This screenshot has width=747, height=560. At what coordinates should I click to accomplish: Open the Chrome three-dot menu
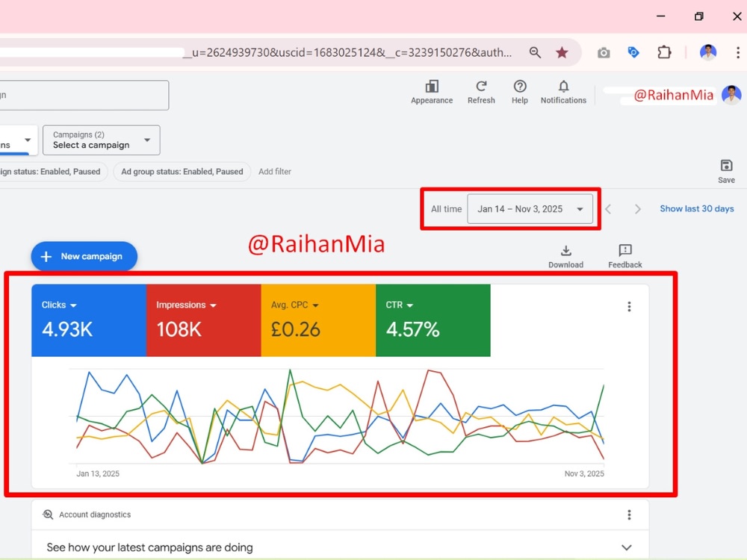tap(737, 52)
